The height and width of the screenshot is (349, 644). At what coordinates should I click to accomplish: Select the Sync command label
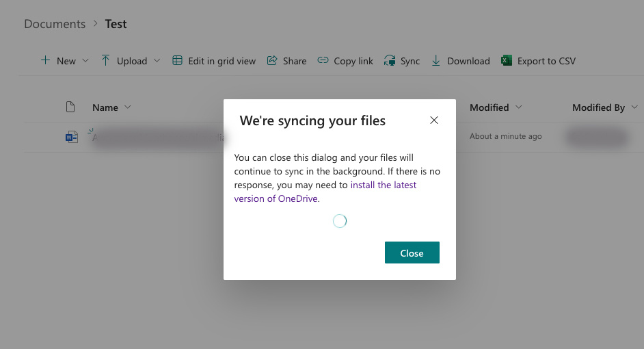tap(410, 62)
